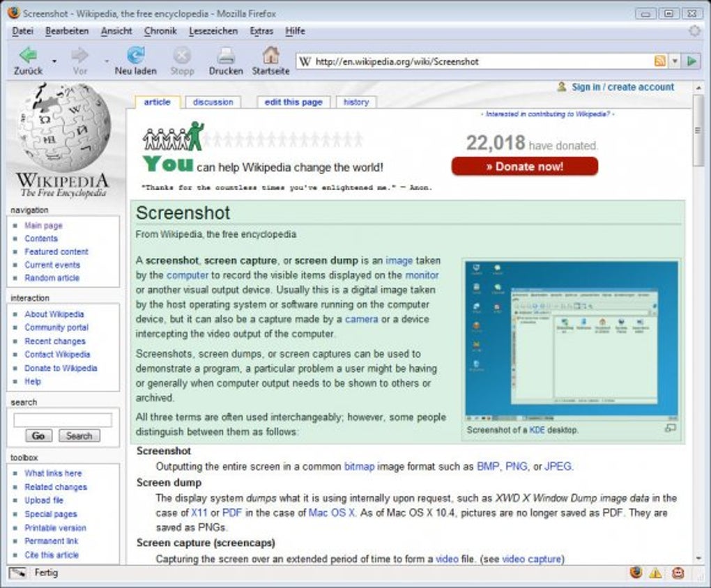Click the KDE desktop screenshot thumbnail
Screen dimensions: 711x588
(572, 339)
